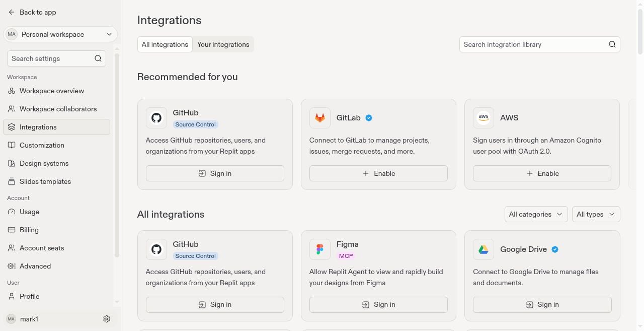Go back to app

[33, 12]
